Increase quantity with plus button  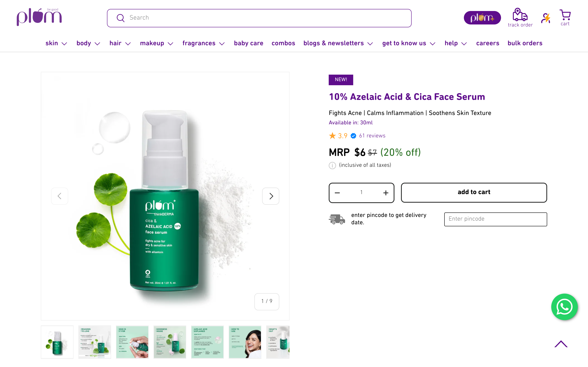click(x=386, y=193)
